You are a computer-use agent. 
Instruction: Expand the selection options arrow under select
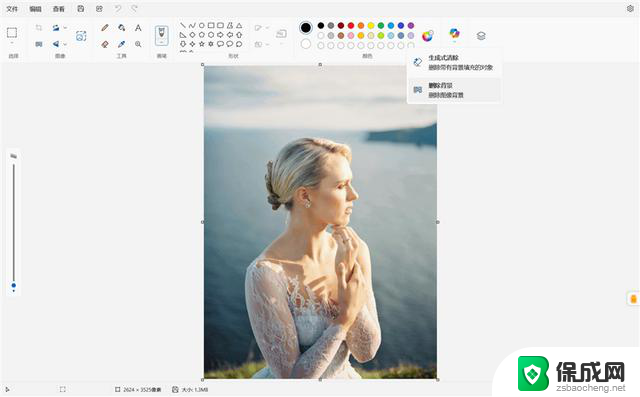(x=12, y=43)
